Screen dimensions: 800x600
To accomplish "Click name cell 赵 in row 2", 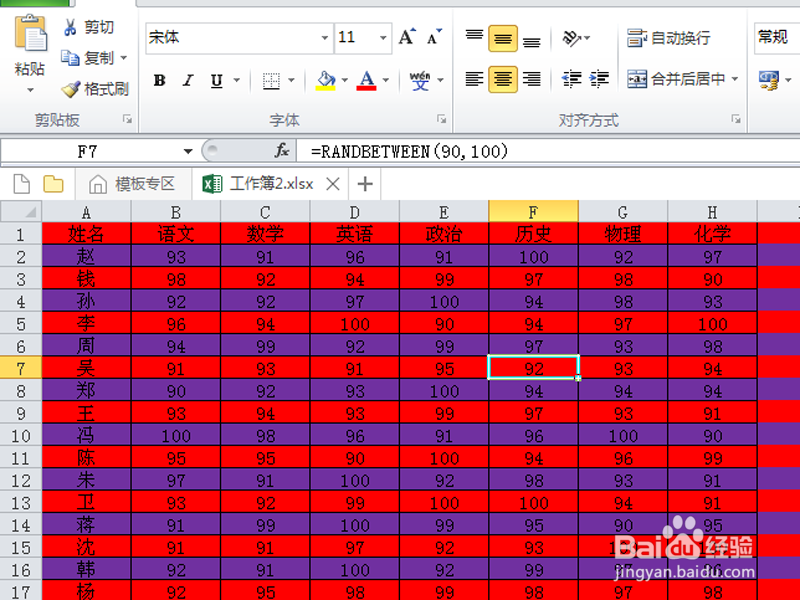I will [x=86, y=256].
